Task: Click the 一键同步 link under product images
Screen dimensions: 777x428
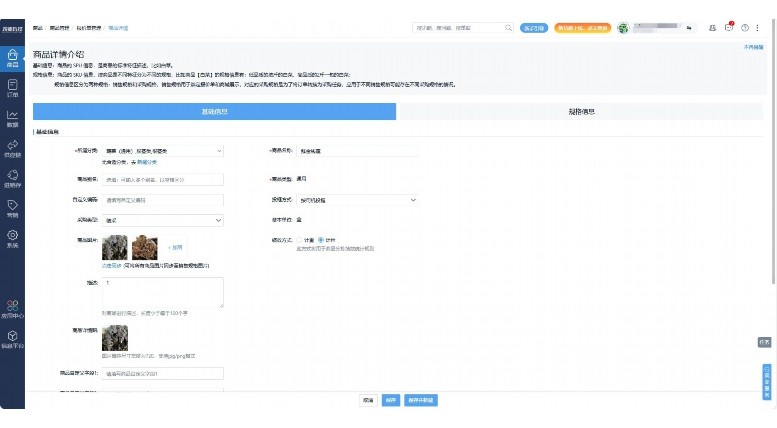Action: click(111, 266)
